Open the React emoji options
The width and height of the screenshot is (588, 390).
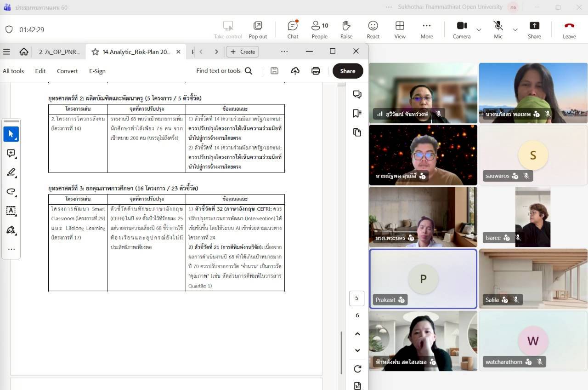tap(373, 29)
